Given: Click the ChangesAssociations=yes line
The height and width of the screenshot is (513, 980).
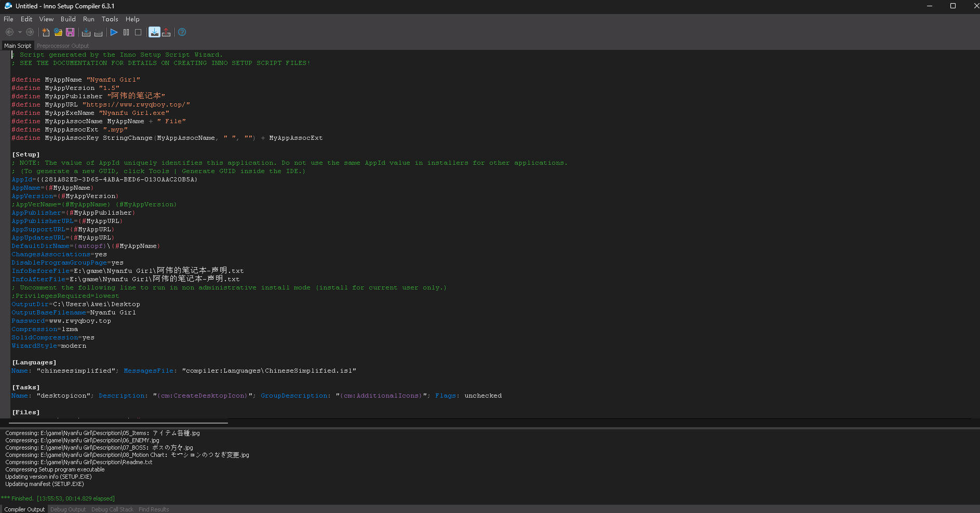Looking at the screenshot, I should 59,254.
